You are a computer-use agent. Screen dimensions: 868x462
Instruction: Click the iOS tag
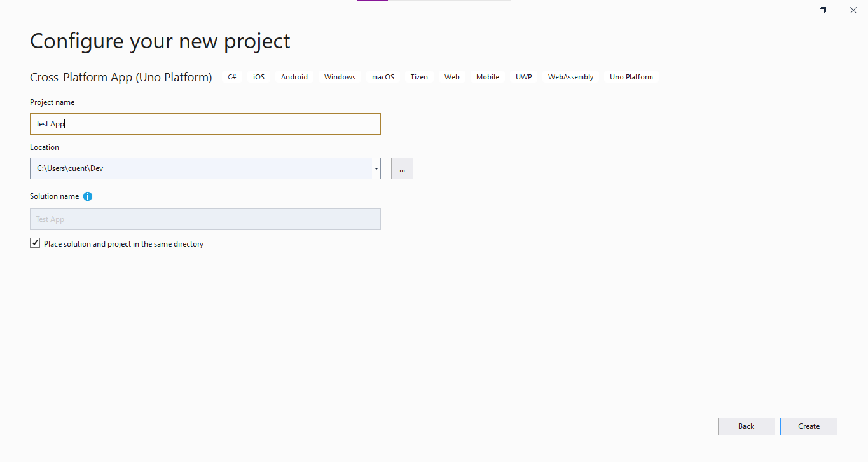259,77
